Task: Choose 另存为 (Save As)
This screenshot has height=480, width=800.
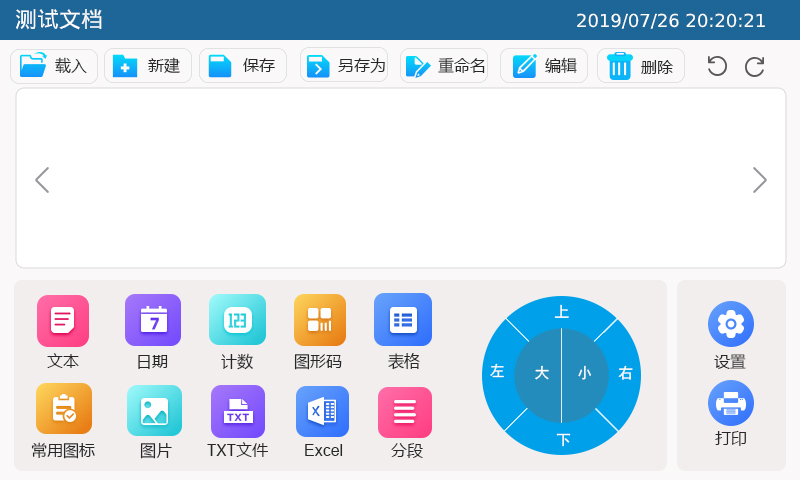Action: (x=344, y=65)
